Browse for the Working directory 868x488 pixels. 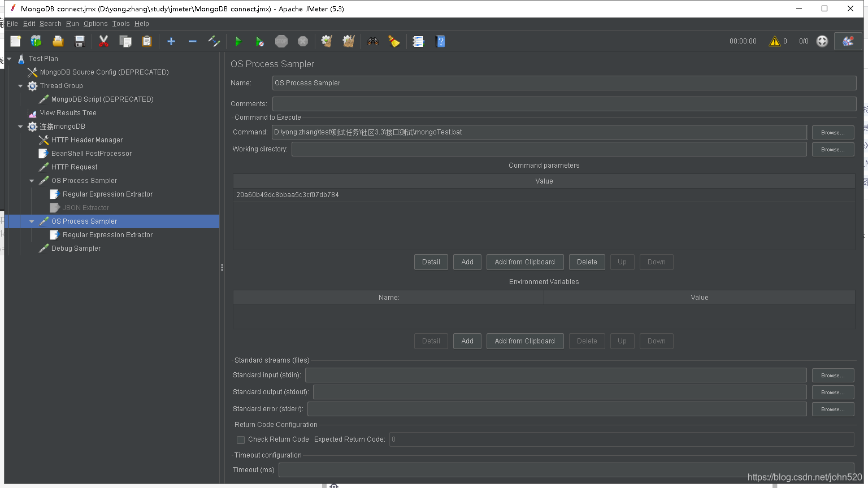click(x=833, y=149)
